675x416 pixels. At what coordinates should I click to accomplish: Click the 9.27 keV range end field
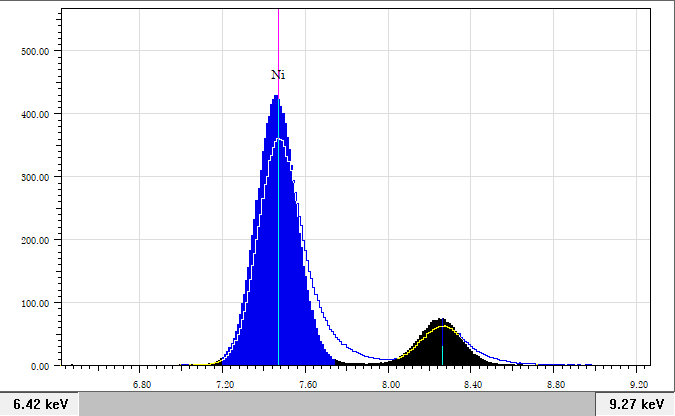(x=636, y=404)
